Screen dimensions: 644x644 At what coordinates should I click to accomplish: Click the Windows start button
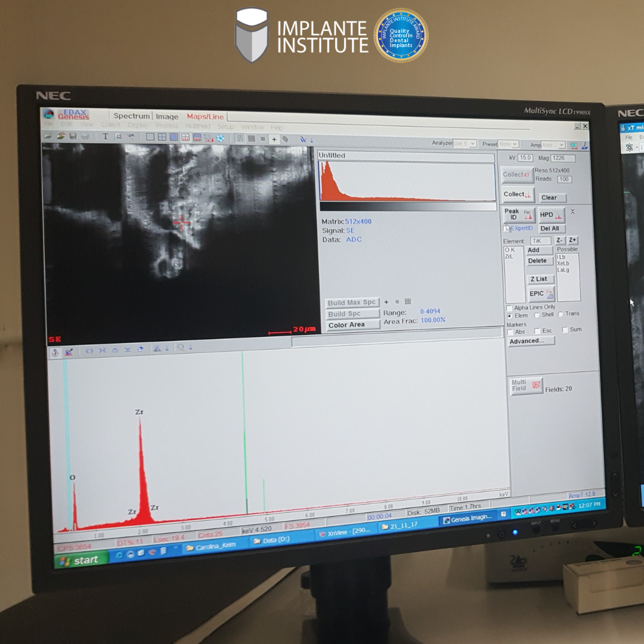point(81,560)
